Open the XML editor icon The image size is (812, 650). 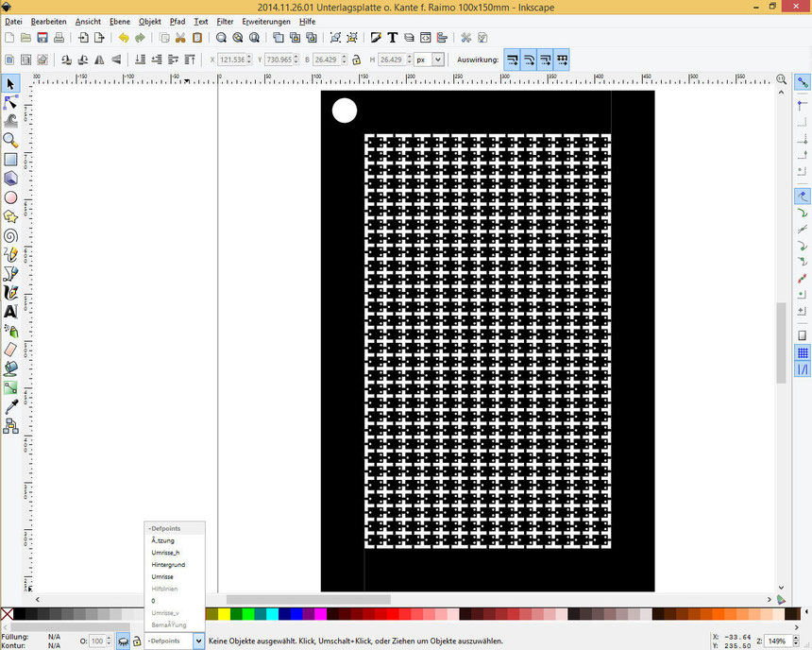coord(425,38)
